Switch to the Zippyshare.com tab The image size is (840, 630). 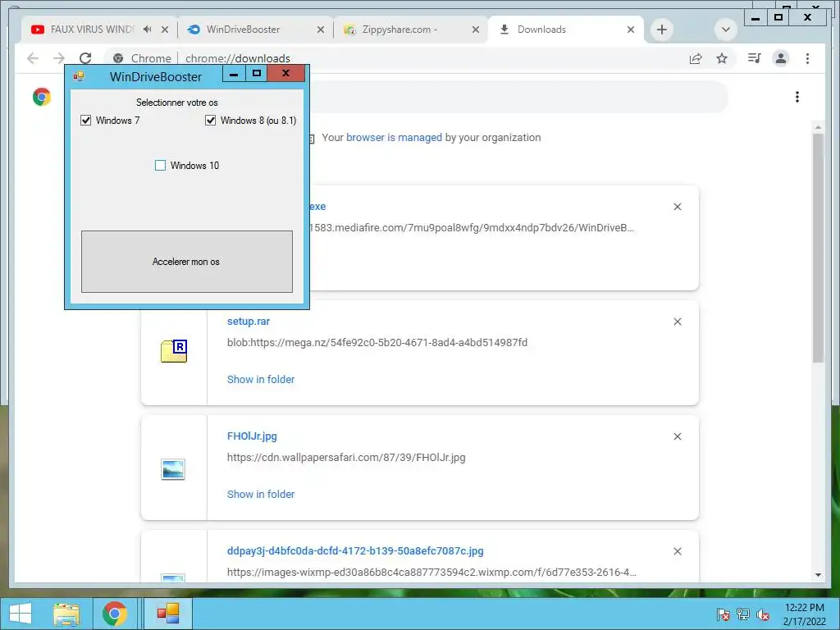pyautogui.click(x=399, y=30)
